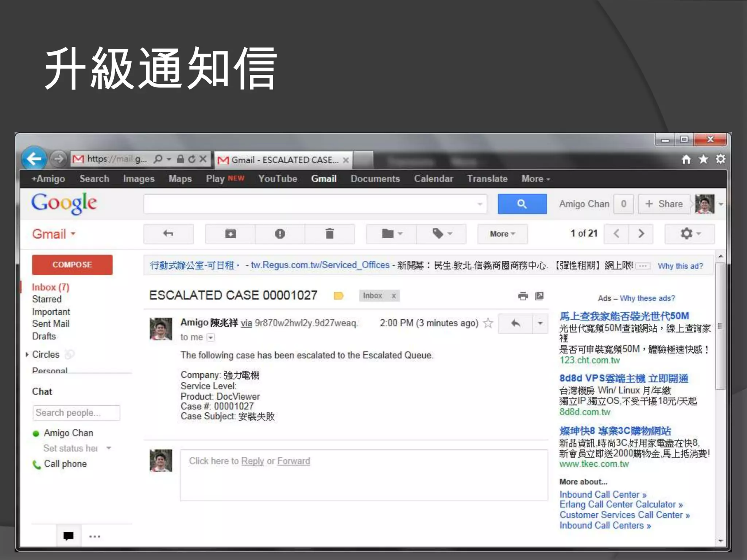747x560 pixels.
Task: Delete the message with trash icon
Action: point(329,234)
